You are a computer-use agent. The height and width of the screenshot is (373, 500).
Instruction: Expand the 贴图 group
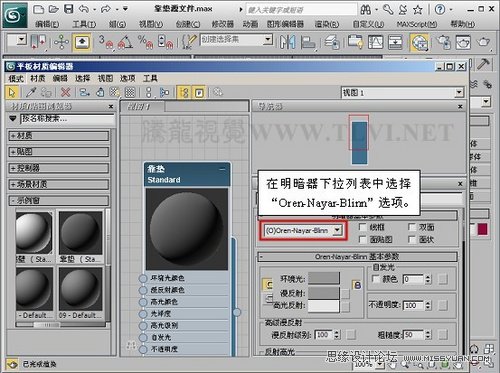click(58, 152)
